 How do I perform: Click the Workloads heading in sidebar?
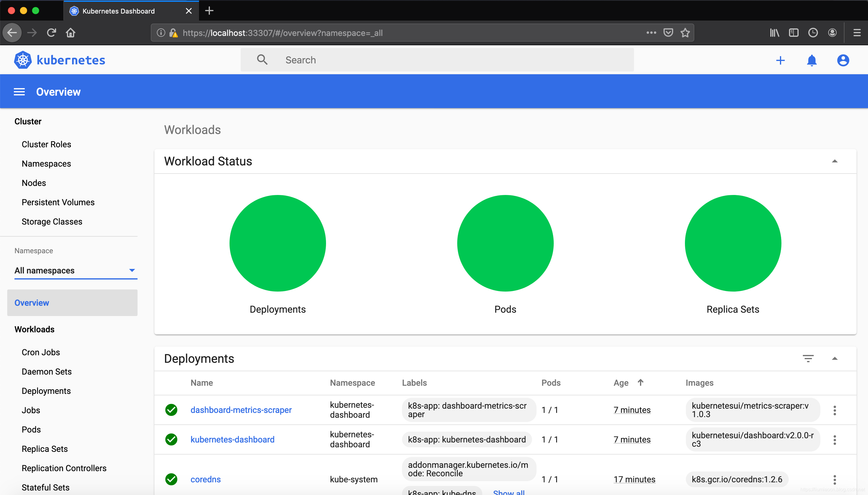(x=34, y=329)
